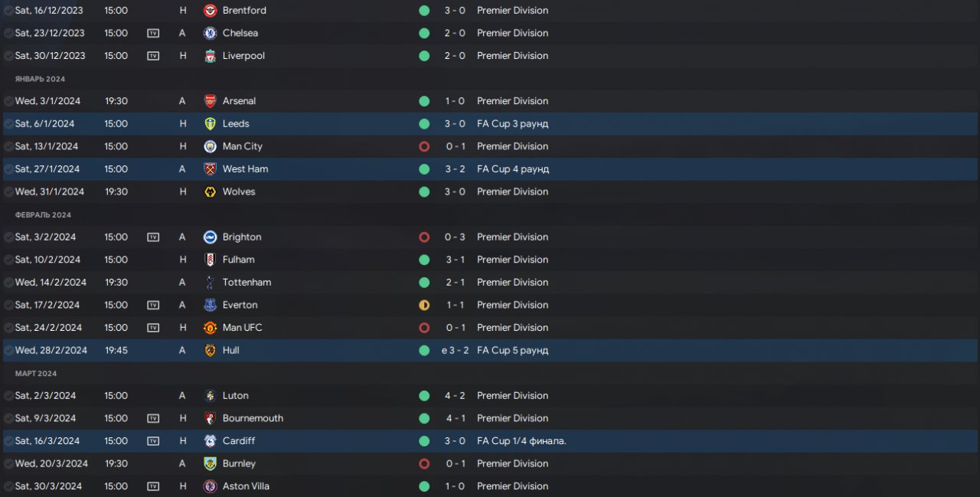
Task: Click the Man City club crest
Action: pyautogui.click(x=210, y=146)
